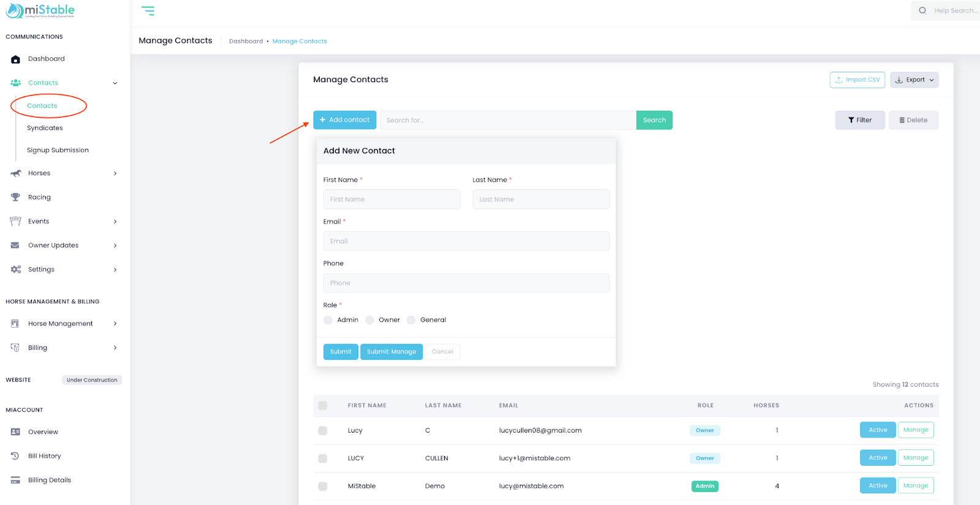This screenshot has width=980, height=505.
Task: Click the hamburger menu collapse icon
Action: point(148,11)
